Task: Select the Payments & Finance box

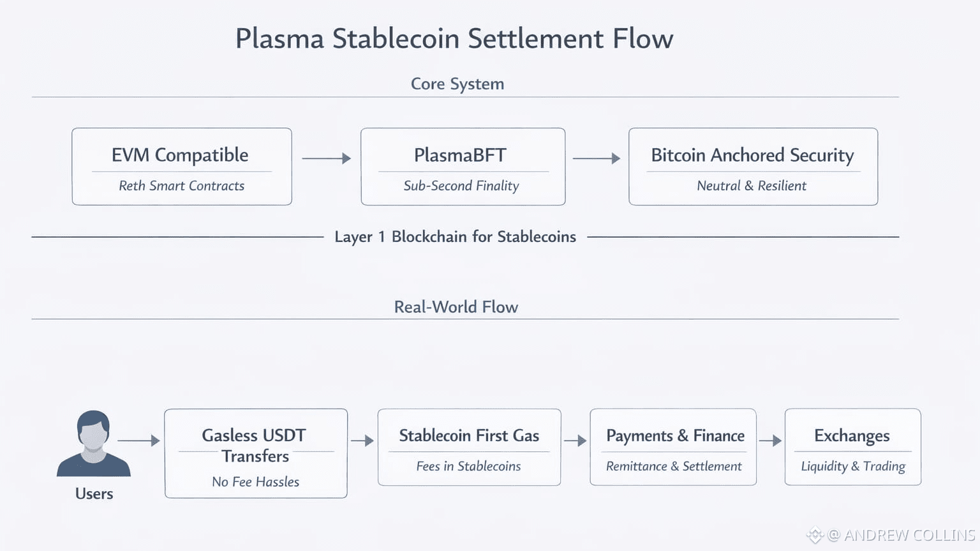Action: pos(673,447)
